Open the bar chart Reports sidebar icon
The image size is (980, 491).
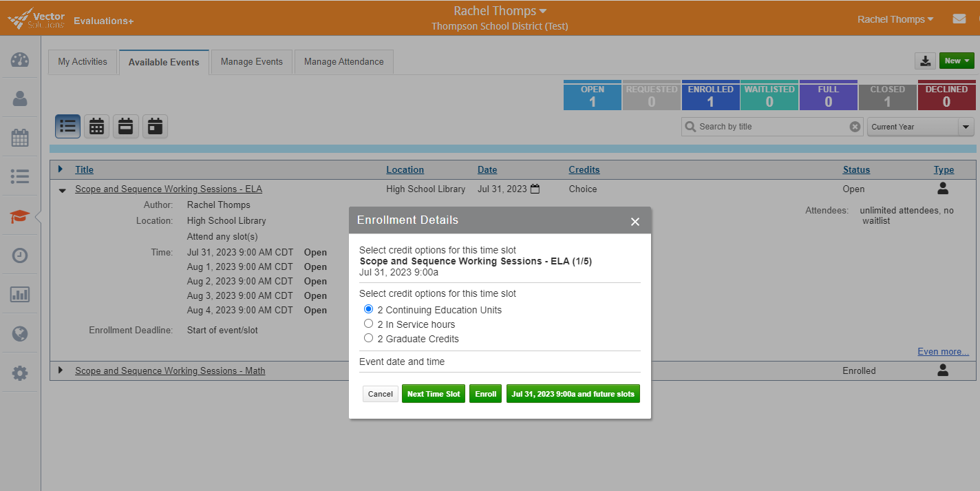[20, 294]
